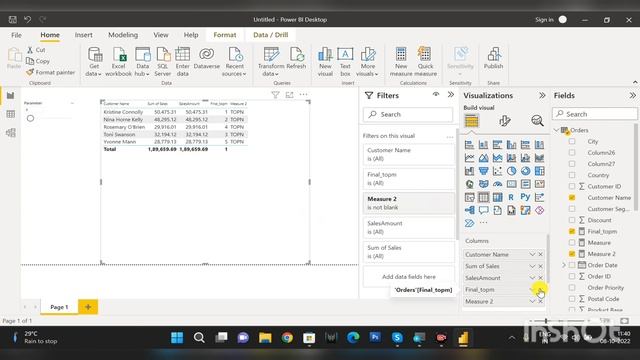The height and width of the screenshot is (360, 640).
Task: Insert a Text box
Action: point(345,62)
